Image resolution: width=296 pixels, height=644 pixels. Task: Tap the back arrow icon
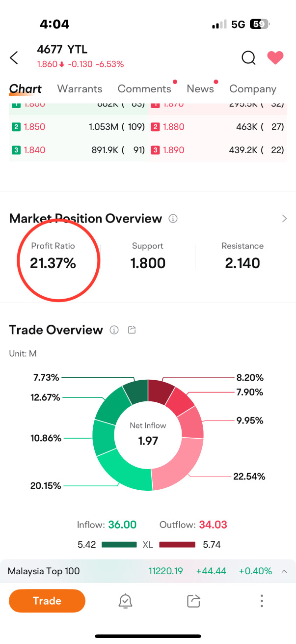pyautogui.click(x=14, y=57)
